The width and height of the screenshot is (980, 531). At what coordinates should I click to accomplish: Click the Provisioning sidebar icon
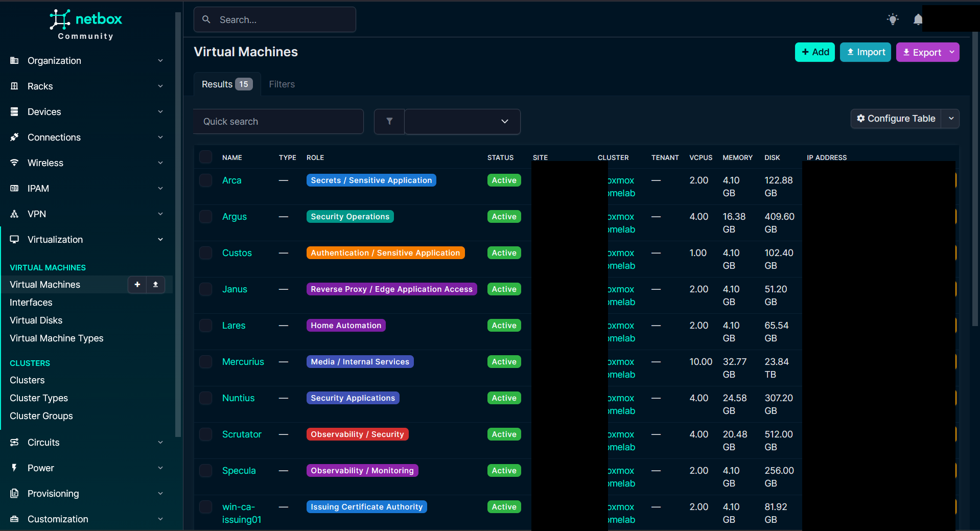[14, 494]
